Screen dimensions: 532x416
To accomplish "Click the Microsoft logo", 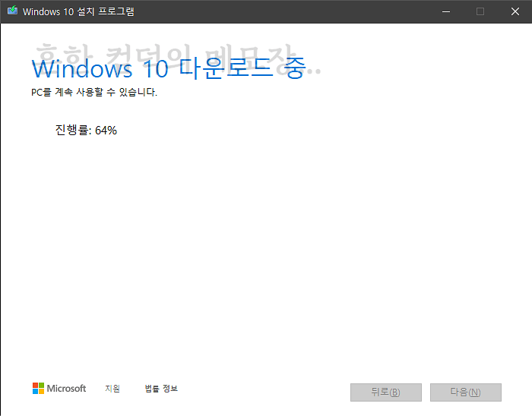I will [x=59, y=388].
